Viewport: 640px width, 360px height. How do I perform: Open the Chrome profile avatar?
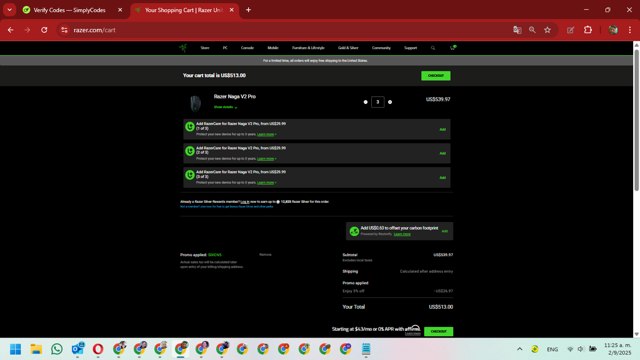point(613,30)
